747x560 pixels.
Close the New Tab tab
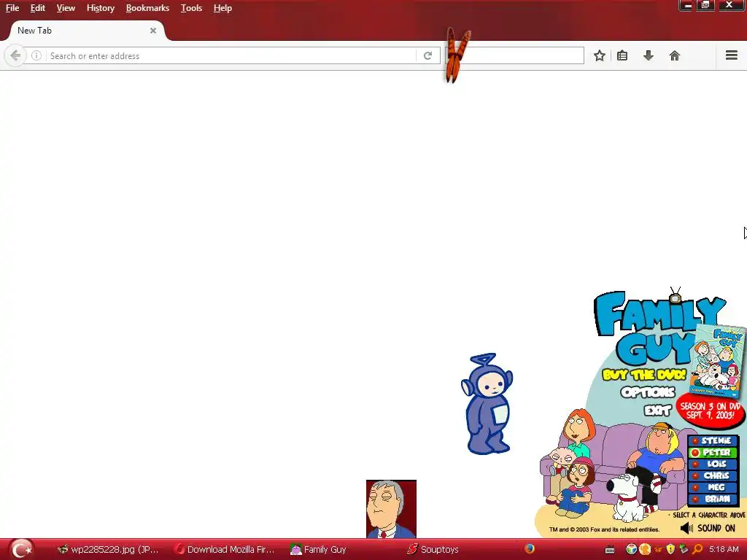pyautogui.click(x=153, y=31)
